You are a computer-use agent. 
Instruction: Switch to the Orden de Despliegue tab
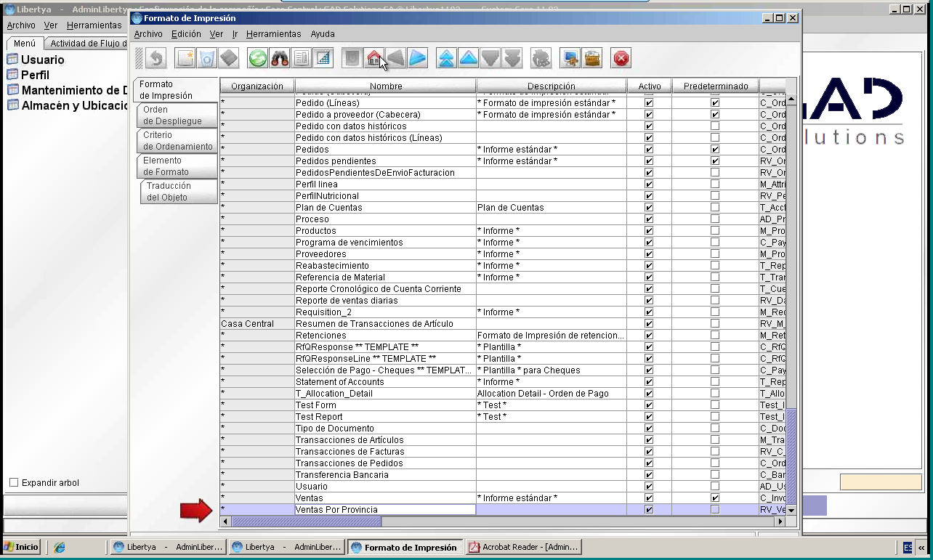point(177,115)
